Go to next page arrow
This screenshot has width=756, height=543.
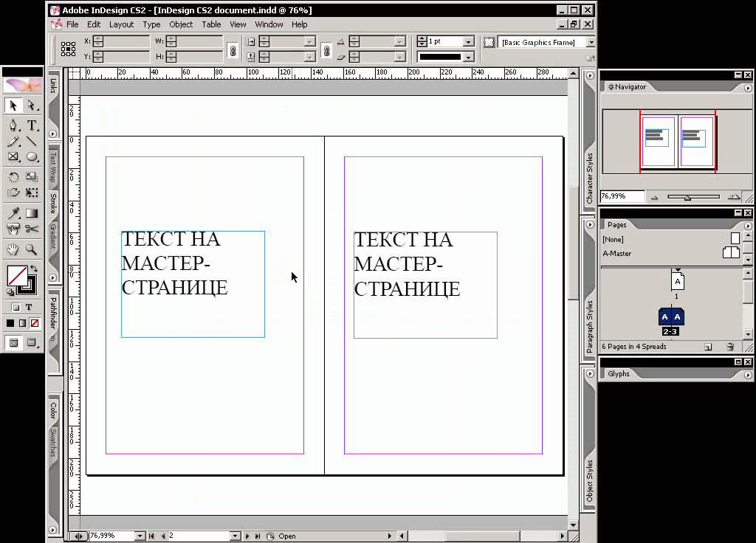pyautogui.click(x=247, y=536)
